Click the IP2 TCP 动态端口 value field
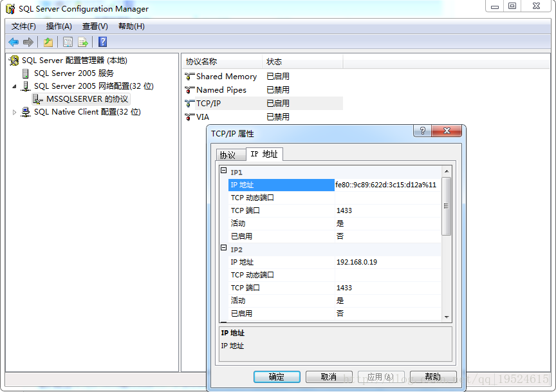The height and width of the screenshot is (392, 556). (x=388, y=275)
